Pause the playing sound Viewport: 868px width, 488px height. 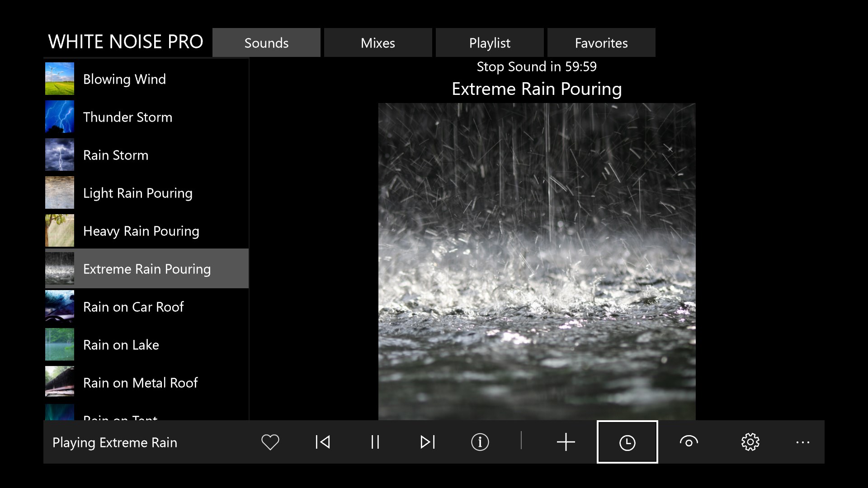pyautogui.click(x=375, y=442)
